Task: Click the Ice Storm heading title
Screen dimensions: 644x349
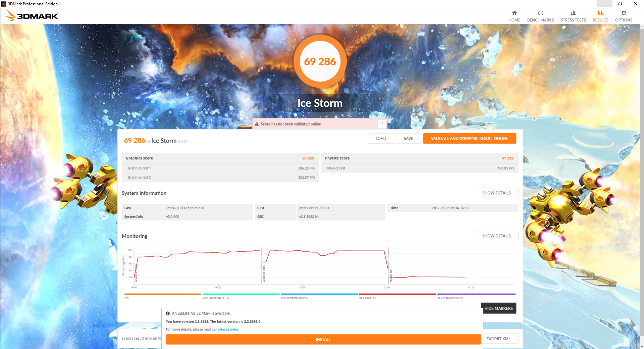Action: (320, 103)
